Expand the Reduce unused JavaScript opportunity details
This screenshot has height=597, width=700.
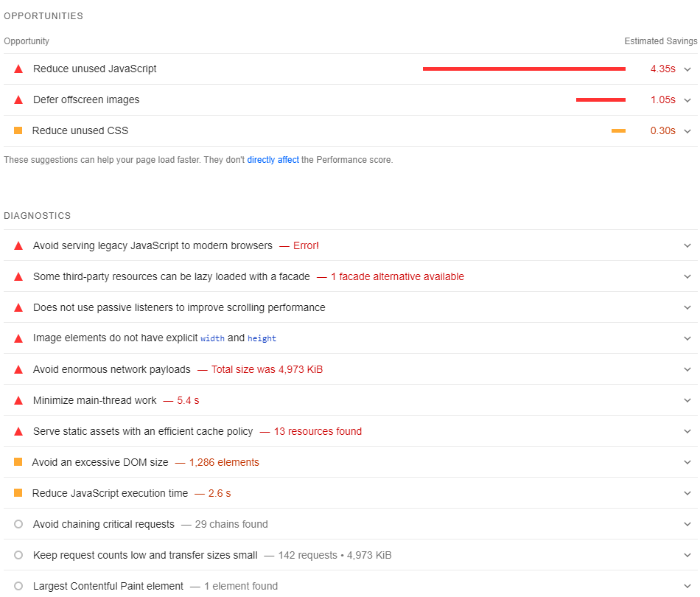[x=688, y=69]
